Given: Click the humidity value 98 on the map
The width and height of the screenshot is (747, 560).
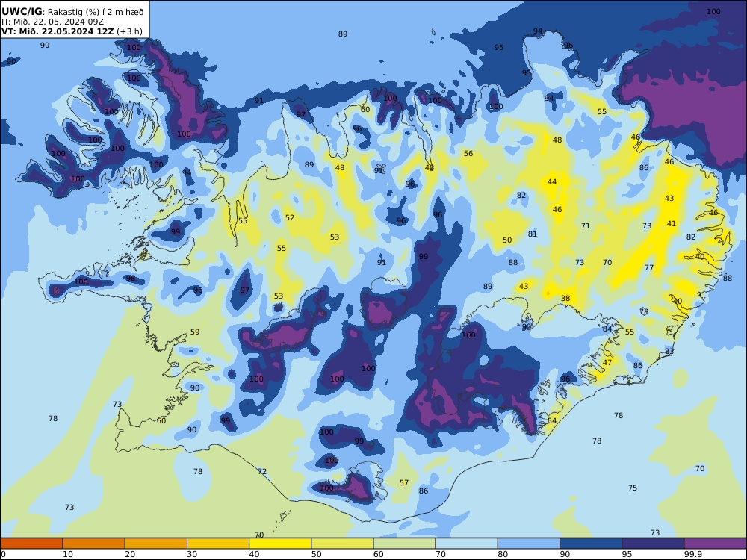Looking at the screenshot, I should coord(131,279).
